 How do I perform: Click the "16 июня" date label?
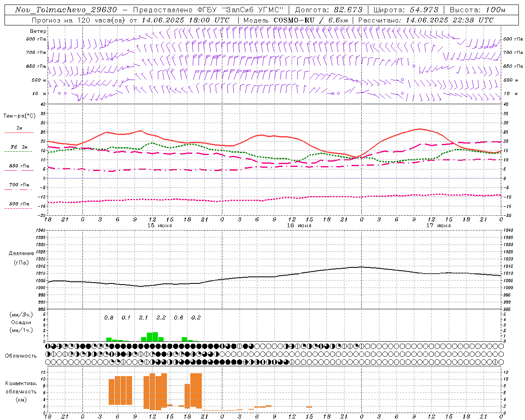299,226
